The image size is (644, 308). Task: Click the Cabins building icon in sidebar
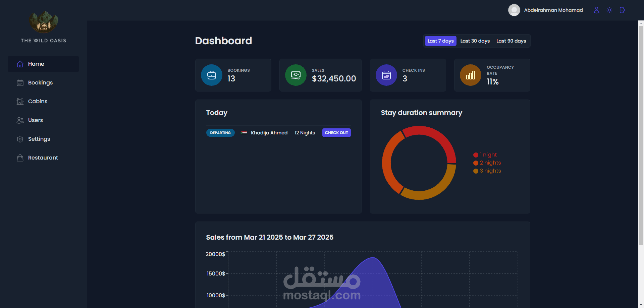pos(20,102)
